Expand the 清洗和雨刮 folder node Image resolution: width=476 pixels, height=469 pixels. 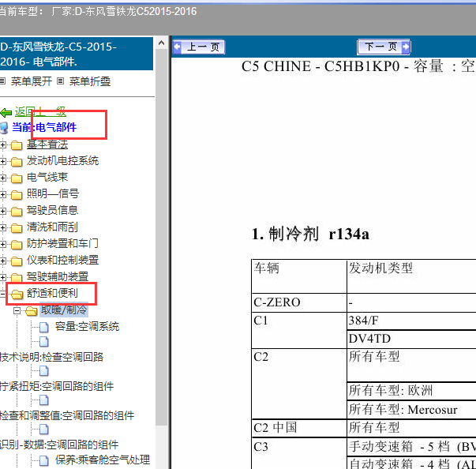[2, 227]
